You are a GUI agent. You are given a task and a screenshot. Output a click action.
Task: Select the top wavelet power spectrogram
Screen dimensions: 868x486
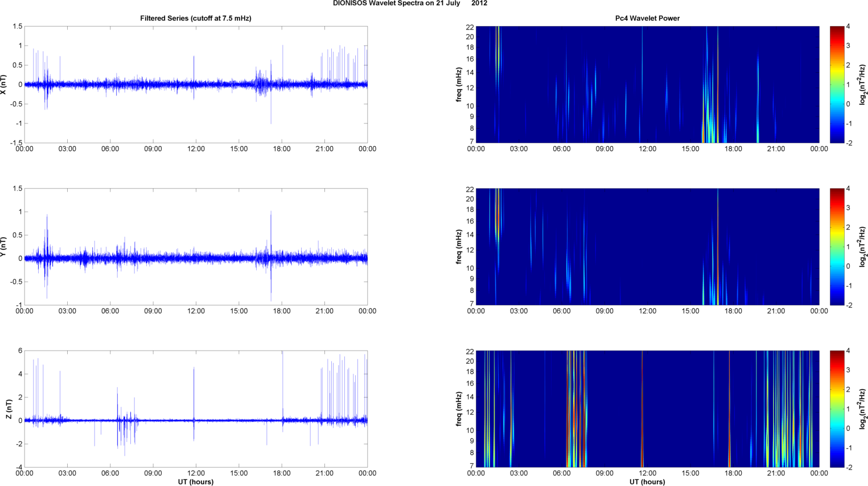coord(647,84)
